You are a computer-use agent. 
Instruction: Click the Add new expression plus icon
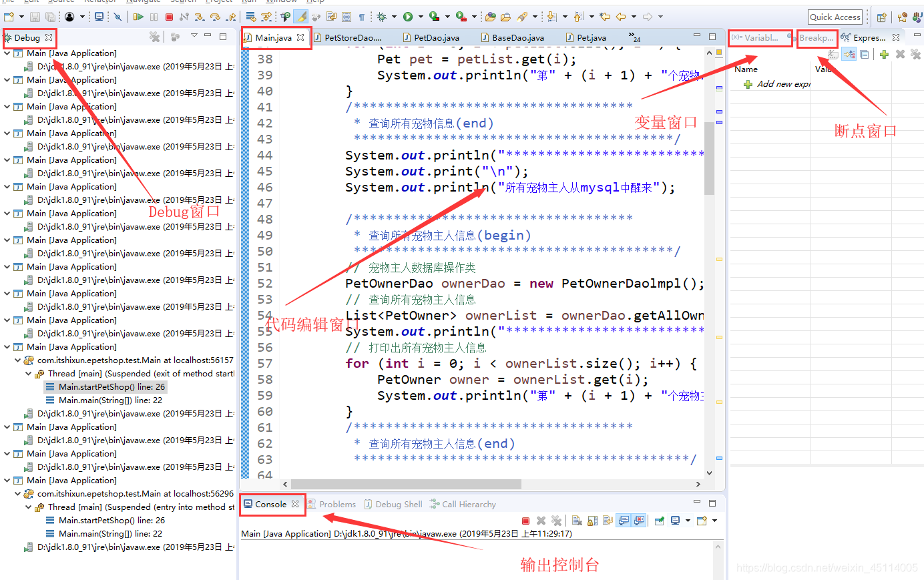(x=884, y=55)
